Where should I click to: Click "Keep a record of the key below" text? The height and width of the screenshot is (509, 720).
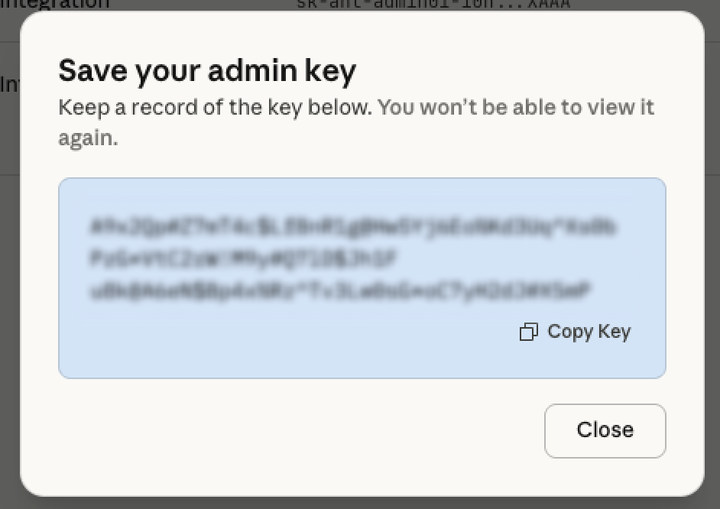click(x=215, y=107)
